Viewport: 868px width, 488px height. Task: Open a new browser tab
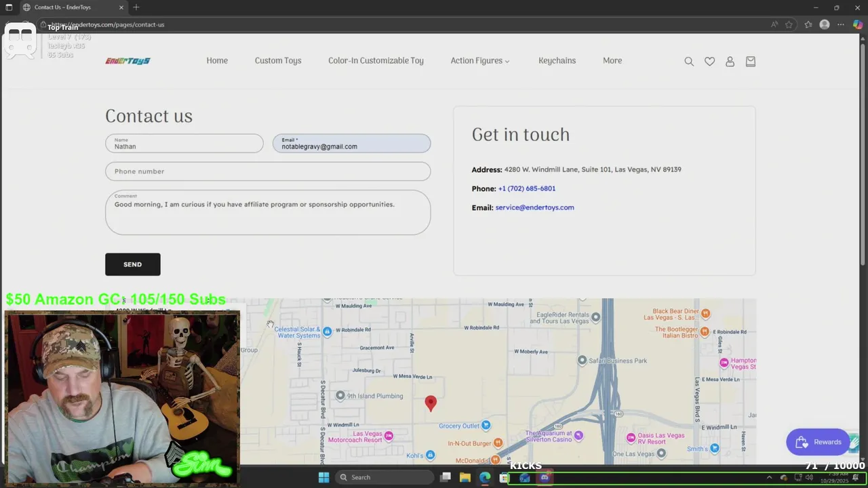[x=136, y=7]
